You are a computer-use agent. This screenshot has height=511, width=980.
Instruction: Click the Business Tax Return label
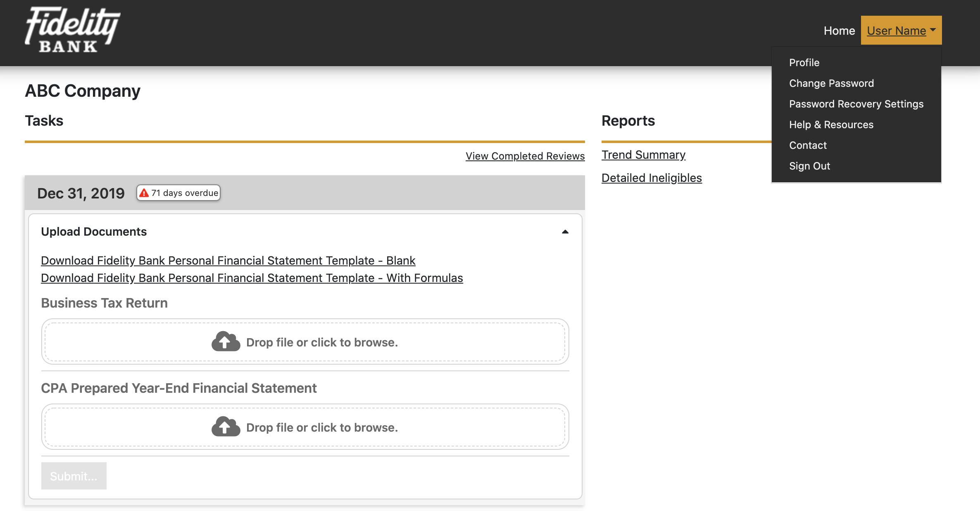(x=104, y=303)
